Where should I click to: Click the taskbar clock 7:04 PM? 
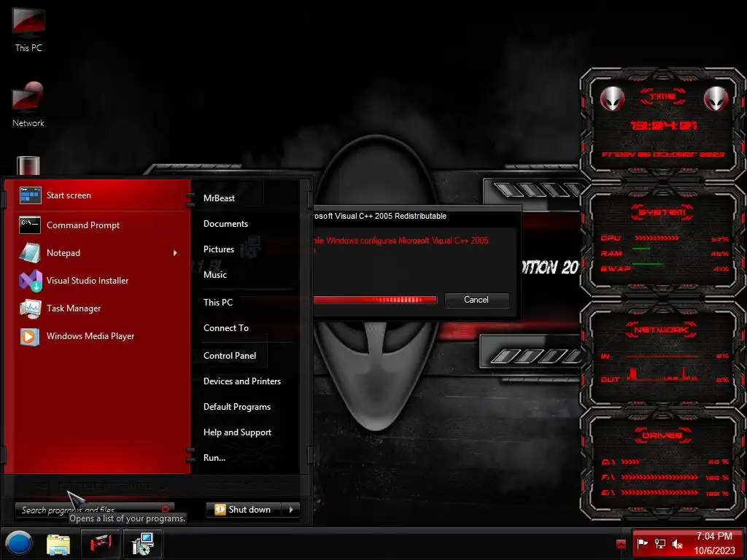pyautogui.click(x=713, y=536)
